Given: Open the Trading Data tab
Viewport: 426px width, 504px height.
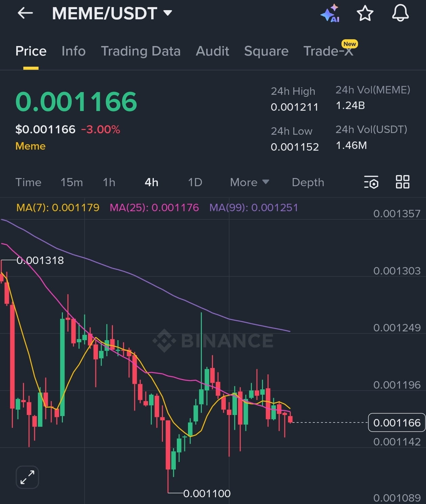Looking at the screenshot, I should click(141, 51).
